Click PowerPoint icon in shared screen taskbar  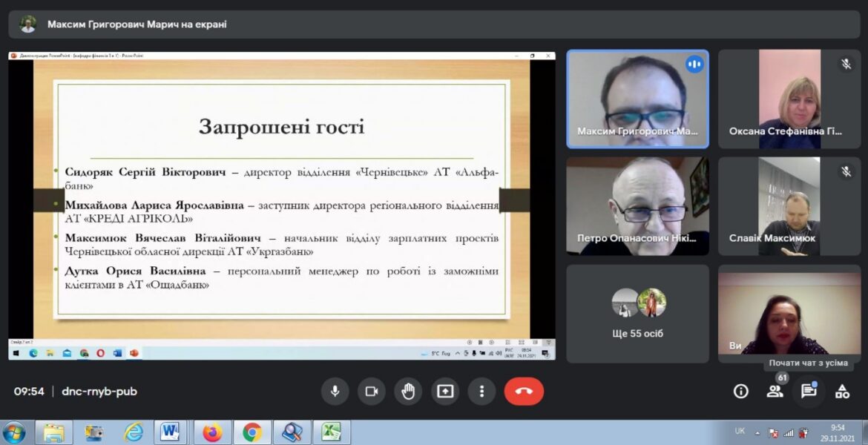(x=134, y=353)
